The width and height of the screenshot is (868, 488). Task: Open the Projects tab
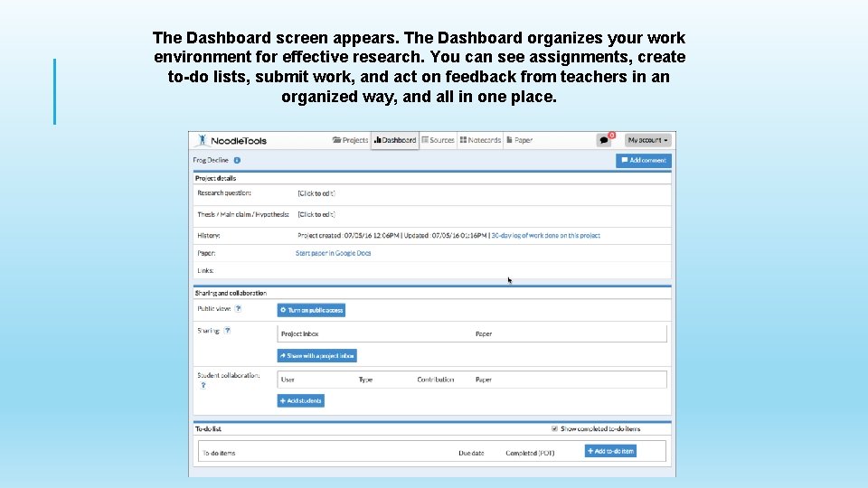[350, 141]
